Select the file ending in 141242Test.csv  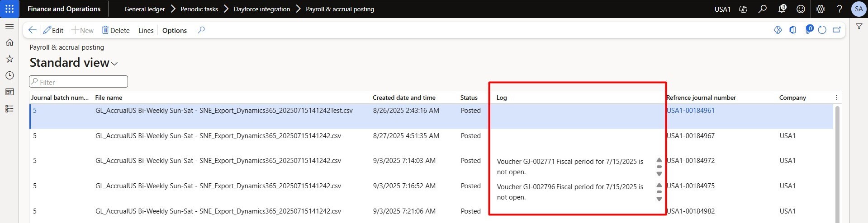click(224, 111)
